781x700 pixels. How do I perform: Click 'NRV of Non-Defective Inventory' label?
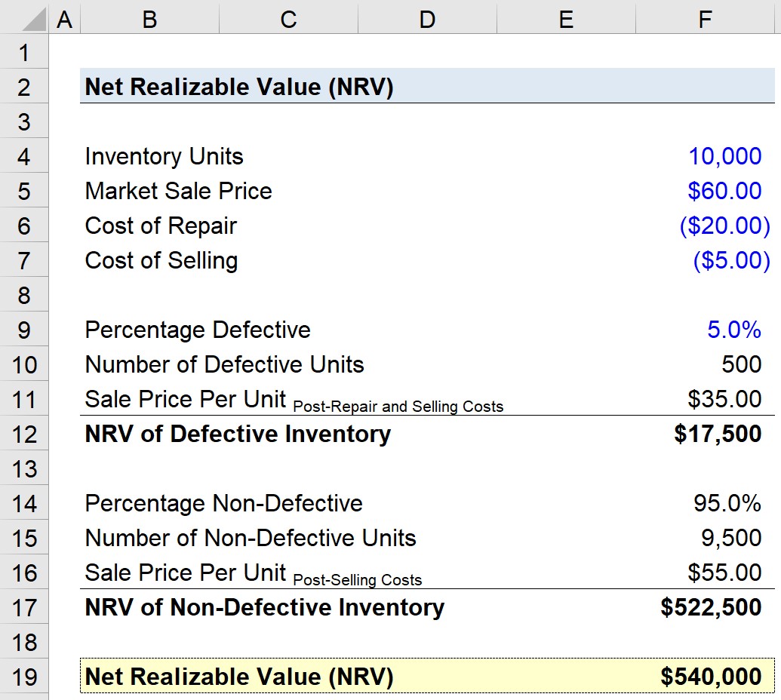coord(265,607)
